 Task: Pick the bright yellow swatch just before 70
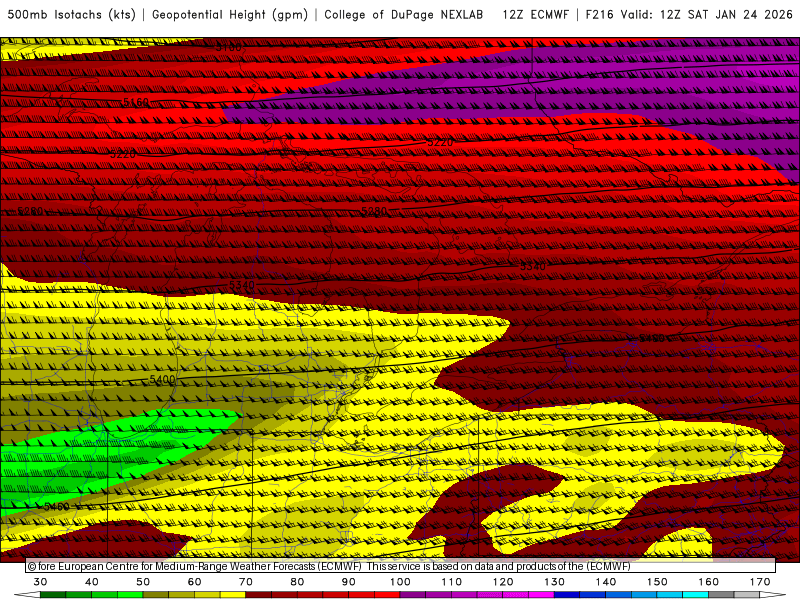click(233, 595)
